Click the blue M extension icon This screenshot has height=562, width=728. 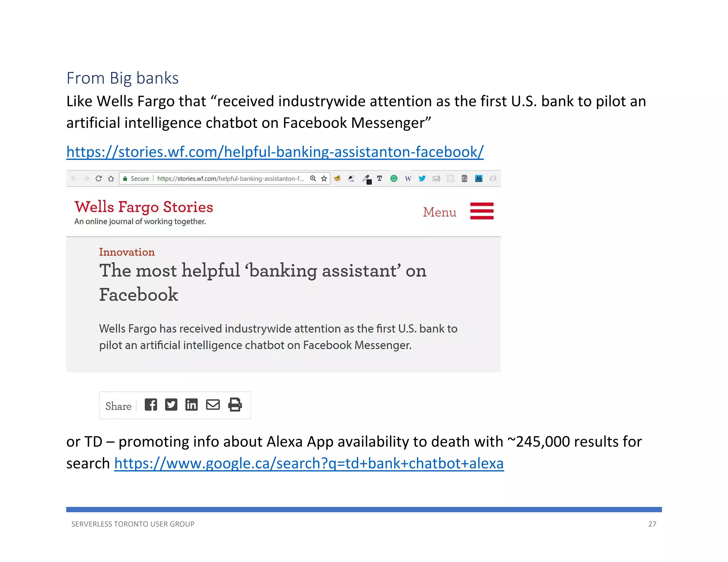(x=479, y=178)
